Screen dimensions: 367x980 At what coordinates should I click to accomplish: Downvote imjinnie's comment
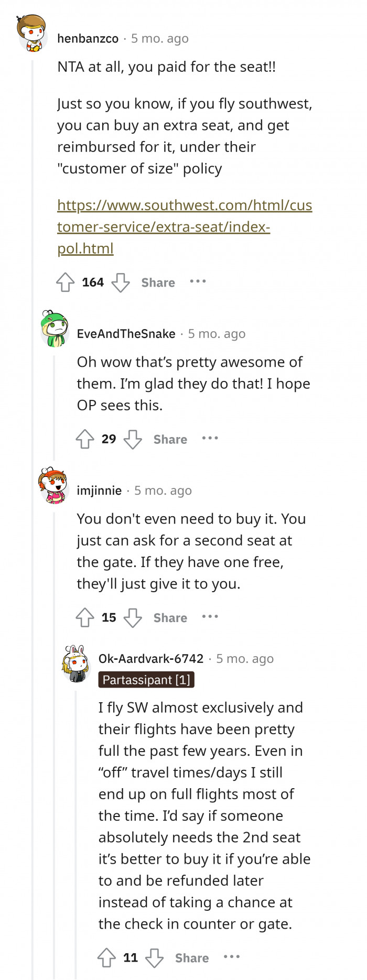[x=133, y=617]
